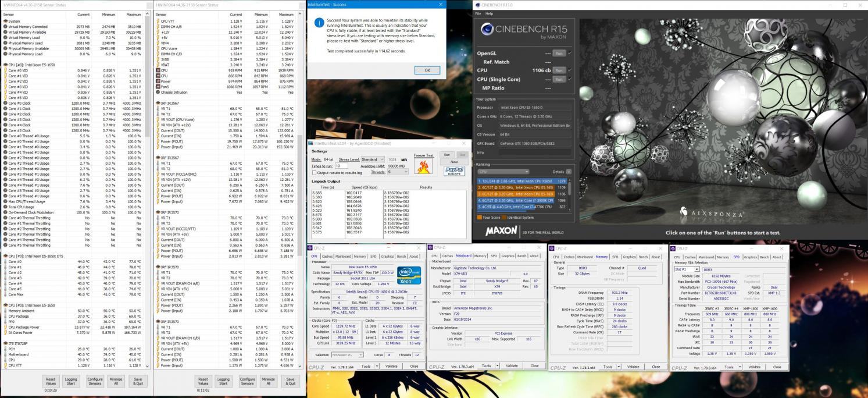Viewport: 868px width, 398px height.
Task: Switch to Caches tab in CPU-Z CPU window
Action: (x=326, y=256)
